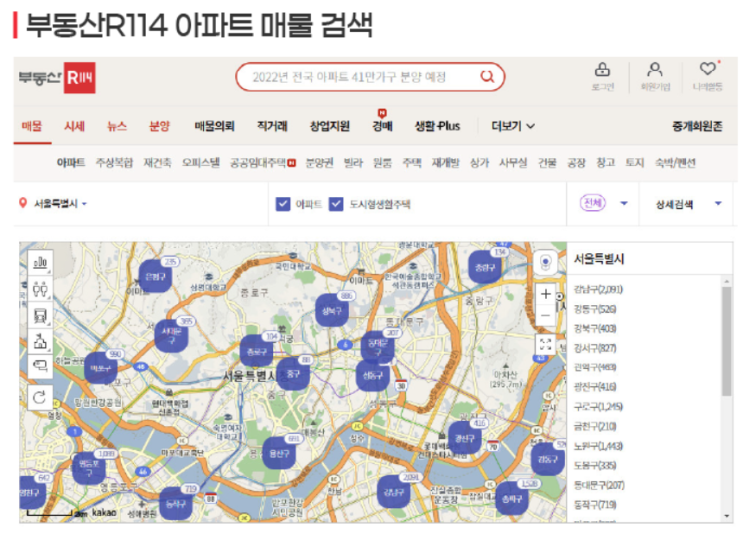
Task: Open the 분양 main tab
Action: [x=159, y=126]
